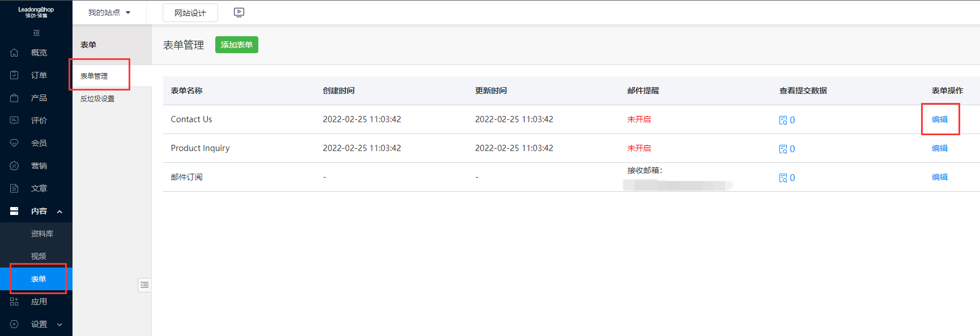Click 未开启 email status for Product Inquiry
The height and width of the screenshot is (336, 980).
point(639,148)
